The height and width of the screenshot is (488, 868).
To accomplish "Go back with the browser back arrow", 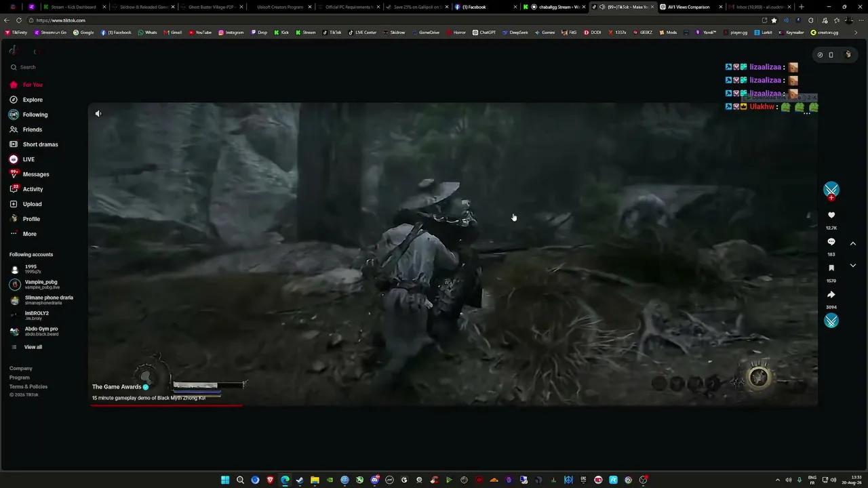I will click(x=7, y=20).
